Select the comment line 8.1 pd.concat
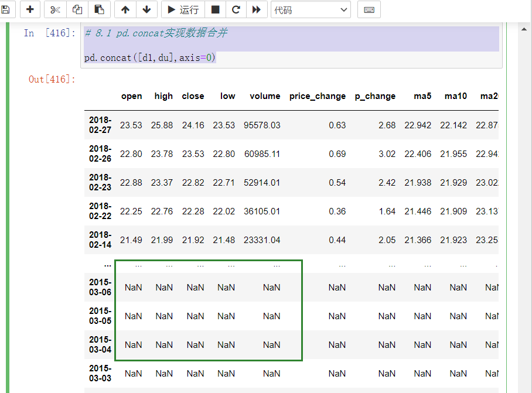 pyautogui.click(x=156, y=33)
